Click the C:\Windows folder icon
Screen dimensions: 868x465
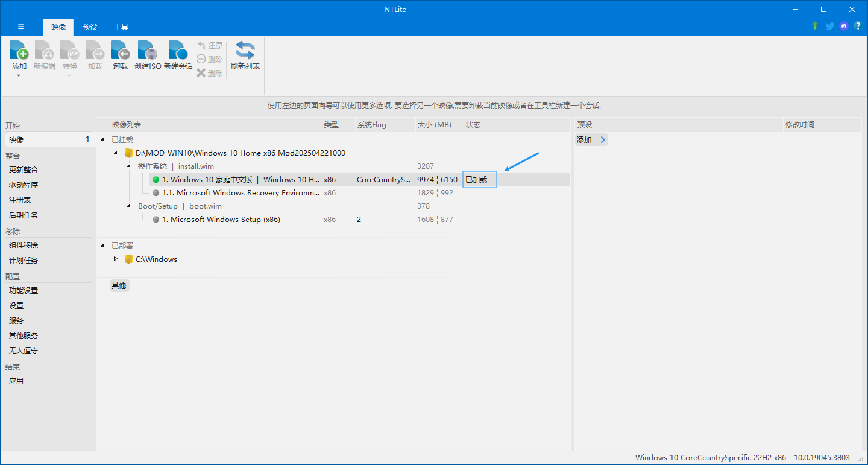pos(128,259)
